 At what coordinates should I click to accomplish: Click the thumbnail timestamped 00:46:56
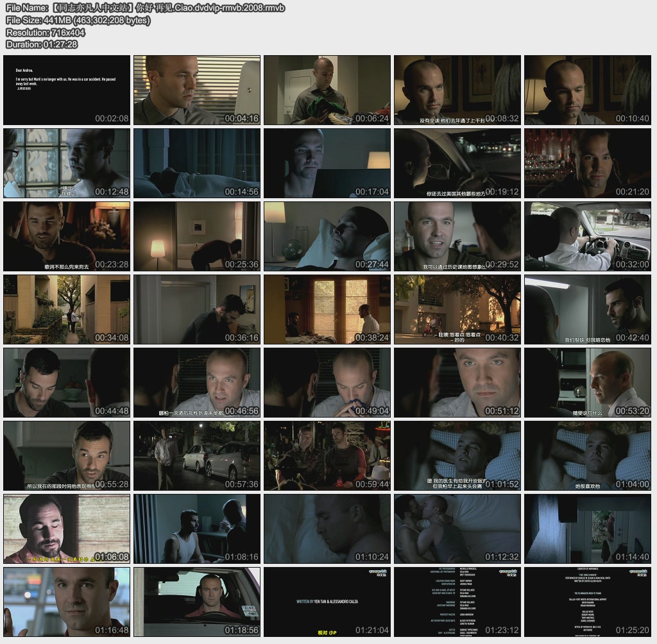(197, 382)
